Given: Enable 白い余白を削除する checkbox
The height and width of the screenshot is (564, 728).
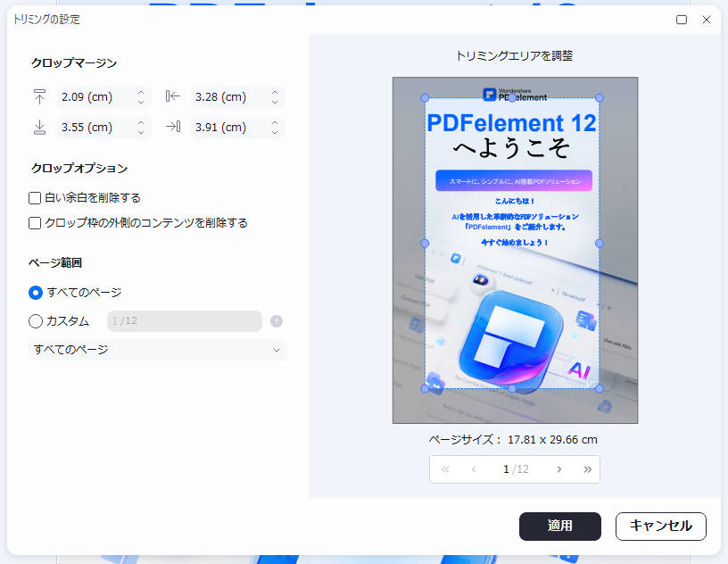Looking at the screenshot, I should [x=33, y=197].
